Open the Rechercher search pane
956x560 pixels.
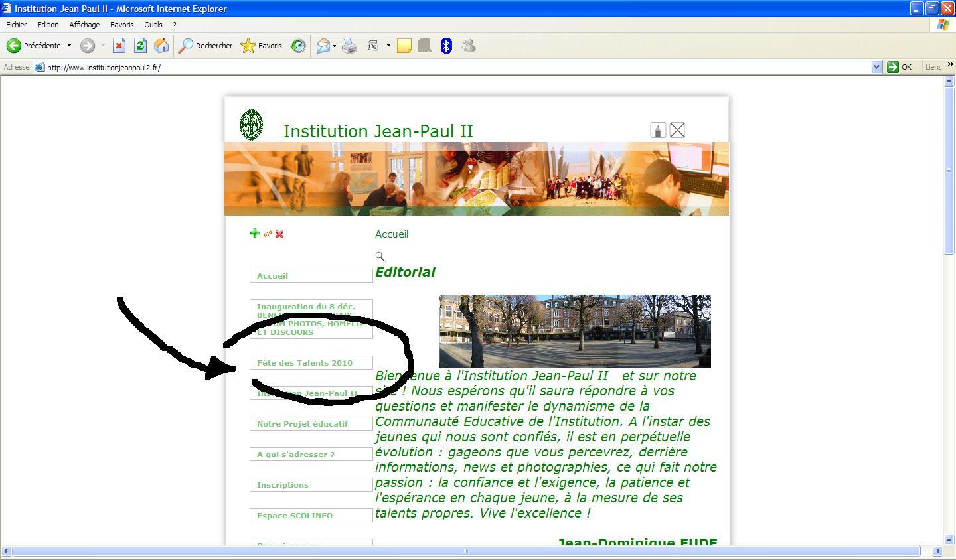pyautogui.click(x=205, y=46)
